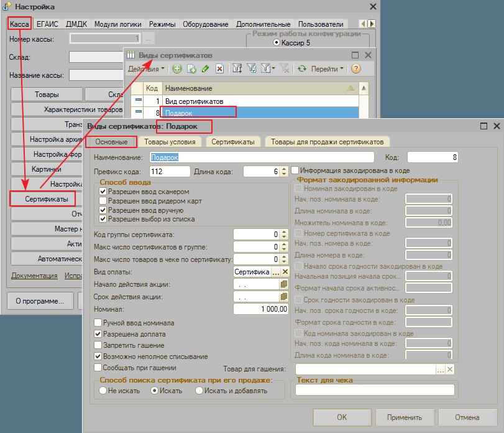Open the Документация link
504x433 pixels.
34,276
